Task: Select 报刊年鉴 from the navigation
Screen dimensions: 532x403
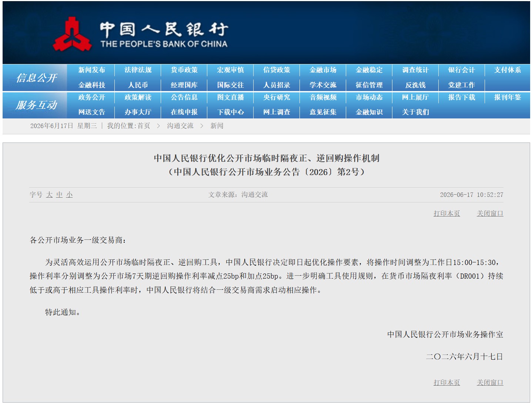Action: (508, 97)
